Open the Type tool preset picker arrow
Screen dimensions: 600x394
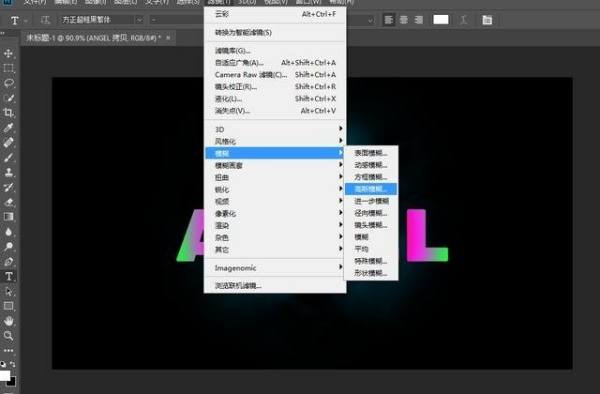tap(26, 20)
